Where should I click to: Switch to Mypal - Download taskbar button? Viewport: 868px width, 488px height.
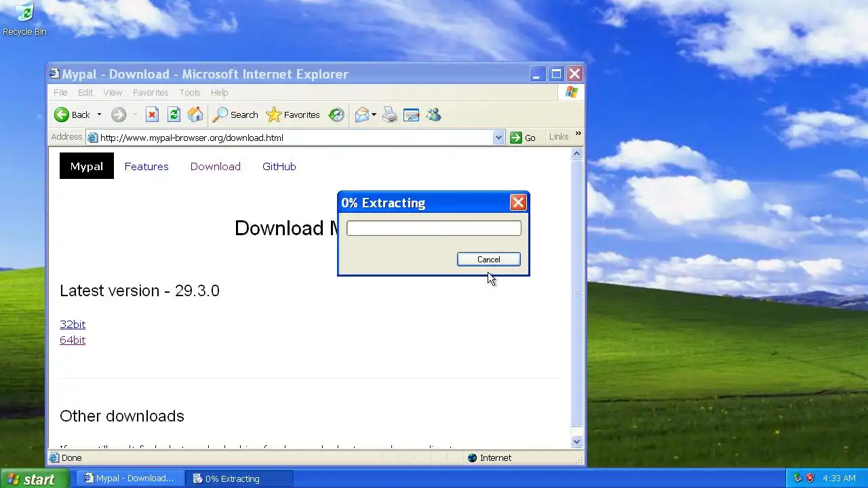coord(130,479)
